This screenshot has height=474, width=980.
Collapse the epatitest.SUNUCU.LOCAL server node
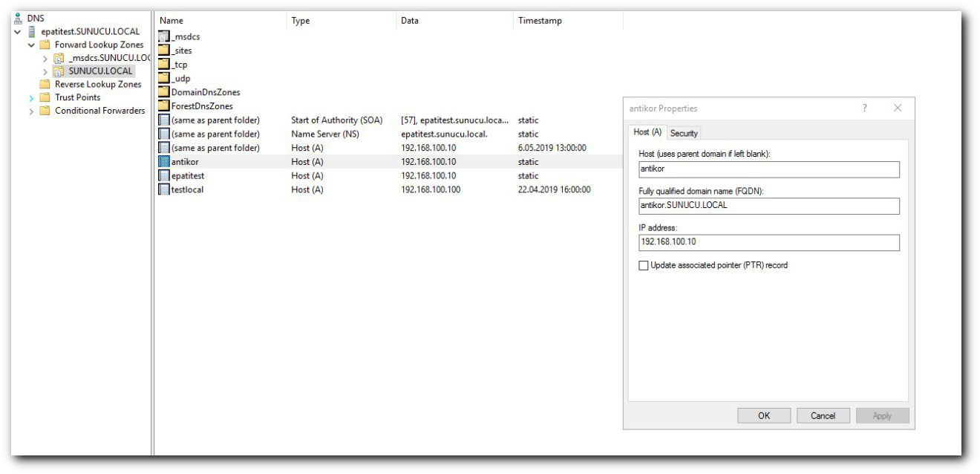pyautogui.click(x=17, y=32)
